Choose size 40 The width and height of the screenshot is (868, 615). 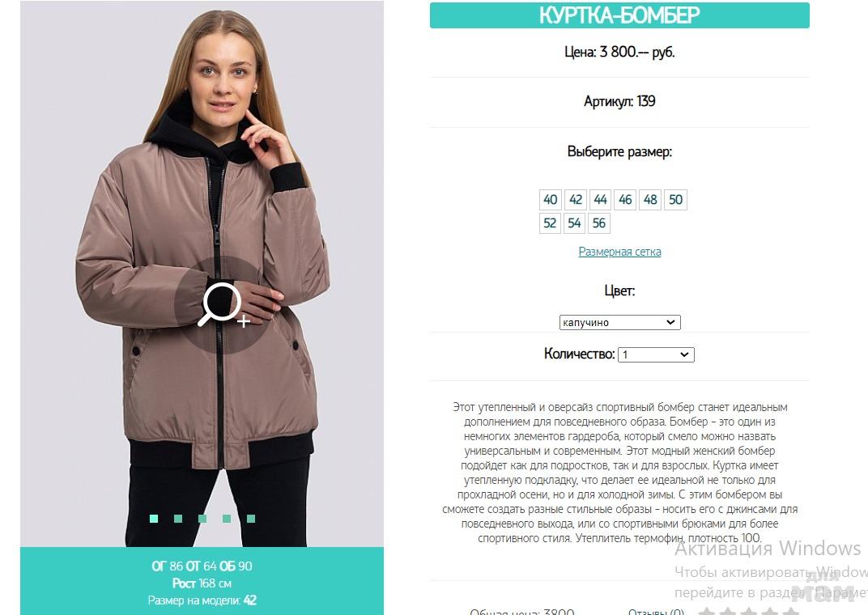551,200
